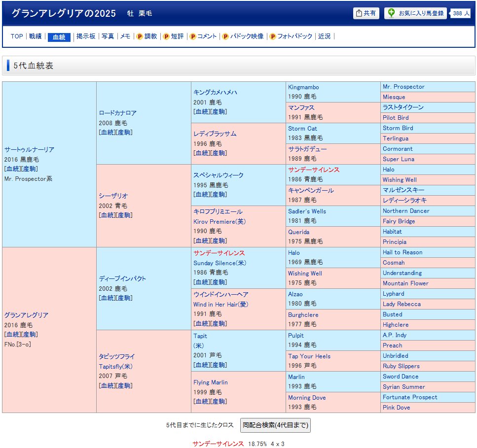This screenshot has width=477, height=448.
Task: Click Storm Cat in fourth generation
Action: click(302, 128)
